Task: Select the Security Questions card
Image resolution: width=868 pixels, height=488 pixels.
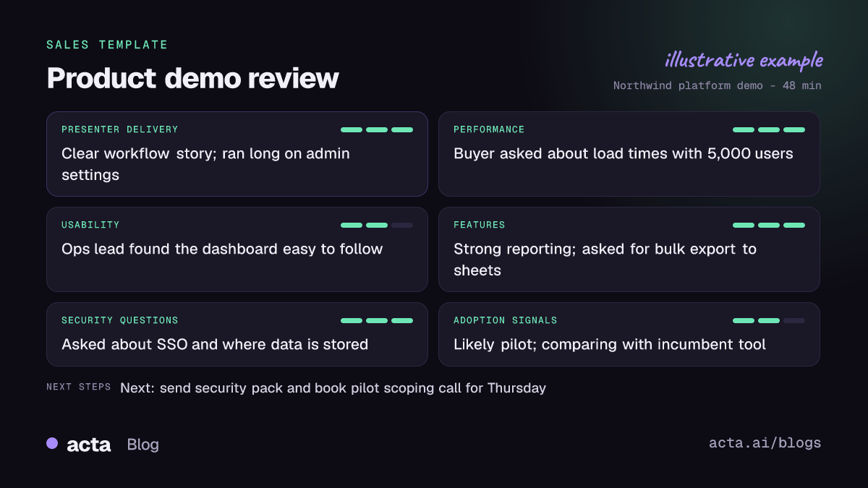Action: [237, 335]
